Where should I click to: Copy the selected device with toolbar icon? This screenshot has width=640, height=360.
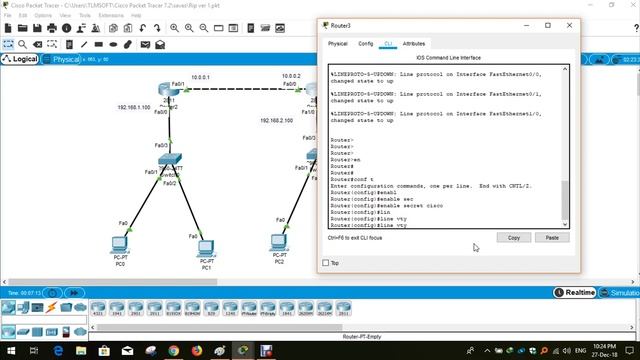tap(113, 28)
